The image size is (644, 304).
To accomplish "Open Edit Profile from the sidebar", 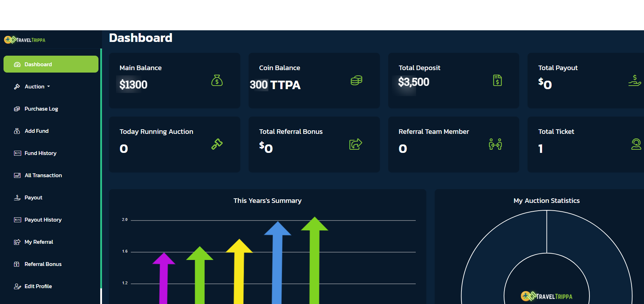I will pyautogui.click(x=38, y=286).
